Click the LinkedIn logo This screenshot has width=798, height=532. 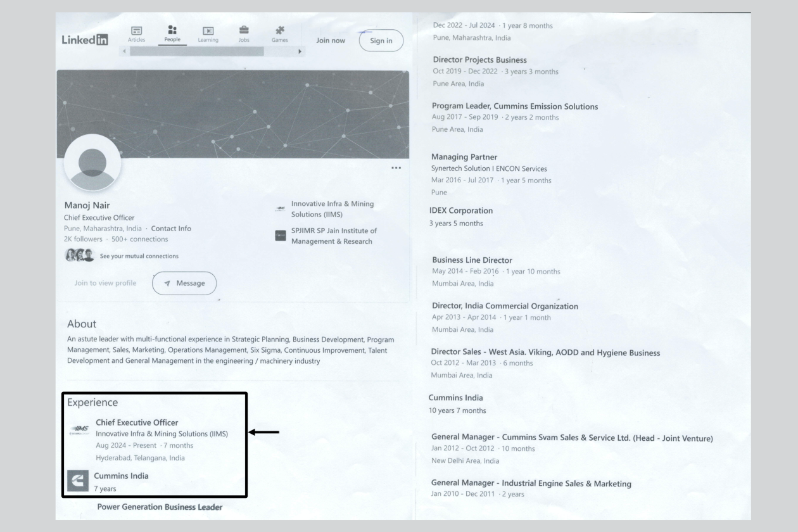85,41
